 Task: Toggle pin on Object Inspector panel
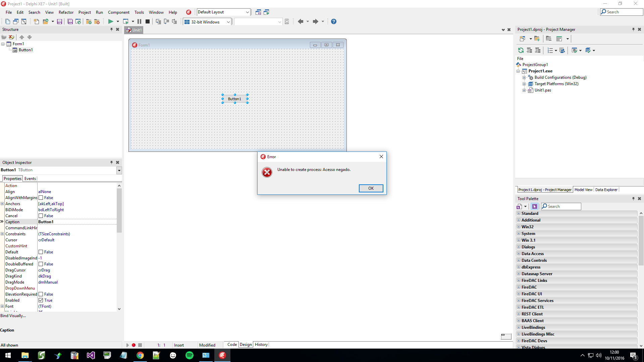[x=112, y=162]
